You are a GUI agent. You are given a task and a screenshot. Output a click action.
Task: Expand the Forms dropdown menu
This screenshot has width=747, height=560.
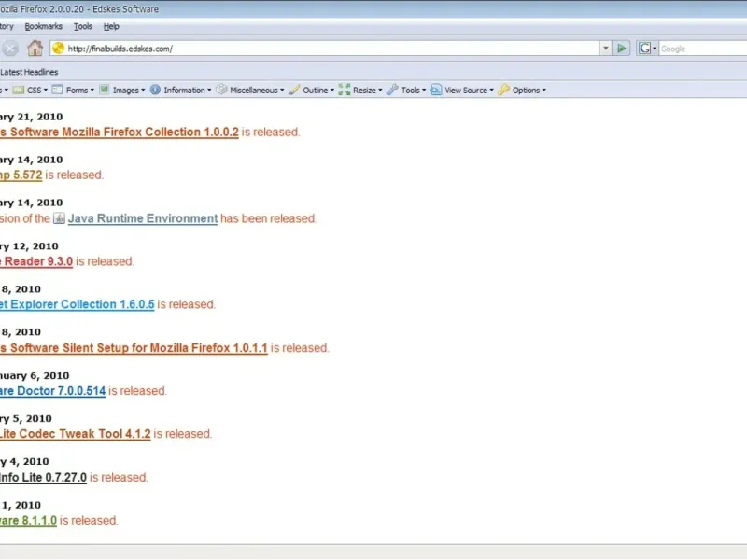pyautogui.click(x=92, y=90)
